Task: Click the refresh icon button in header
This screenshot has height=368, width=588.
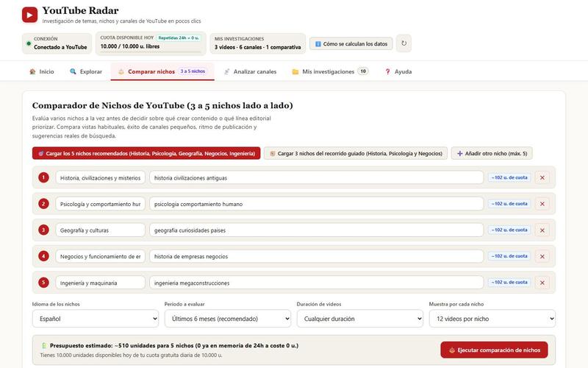Action: [x=404, y=43]
